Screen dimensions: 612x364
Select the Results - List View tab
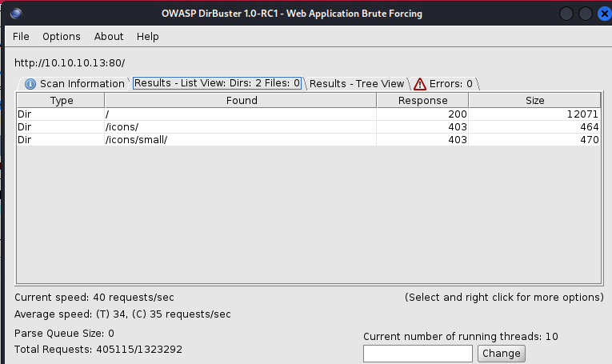[217, 83]
